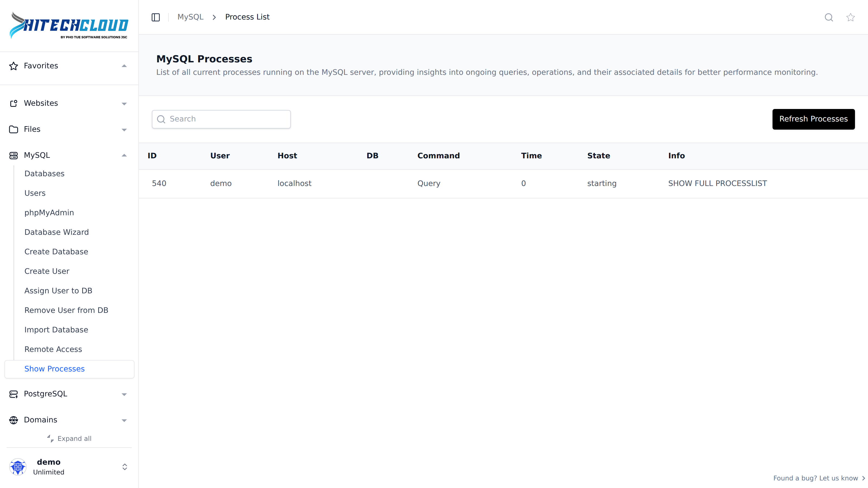The height and width of the screenshot is (488, 868).
Task: Expand the Files section arrow
Action: [124, 130]
